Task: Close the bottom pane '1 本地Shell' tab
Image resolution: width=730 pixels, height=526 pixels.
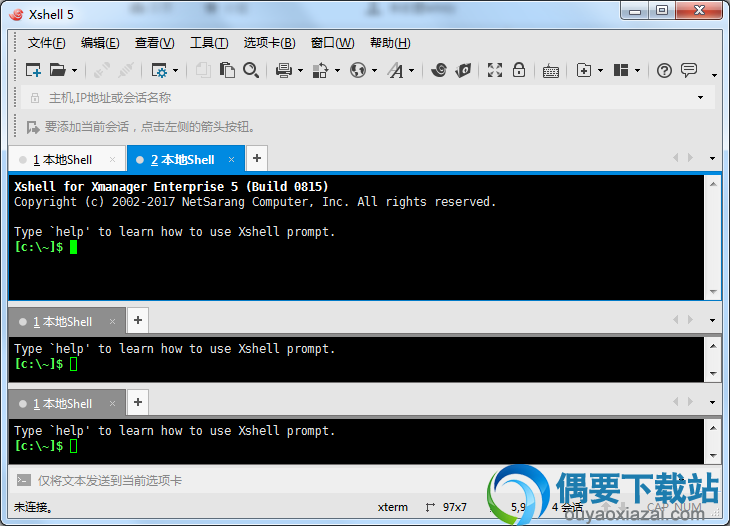Action: [x=112, y=404]
